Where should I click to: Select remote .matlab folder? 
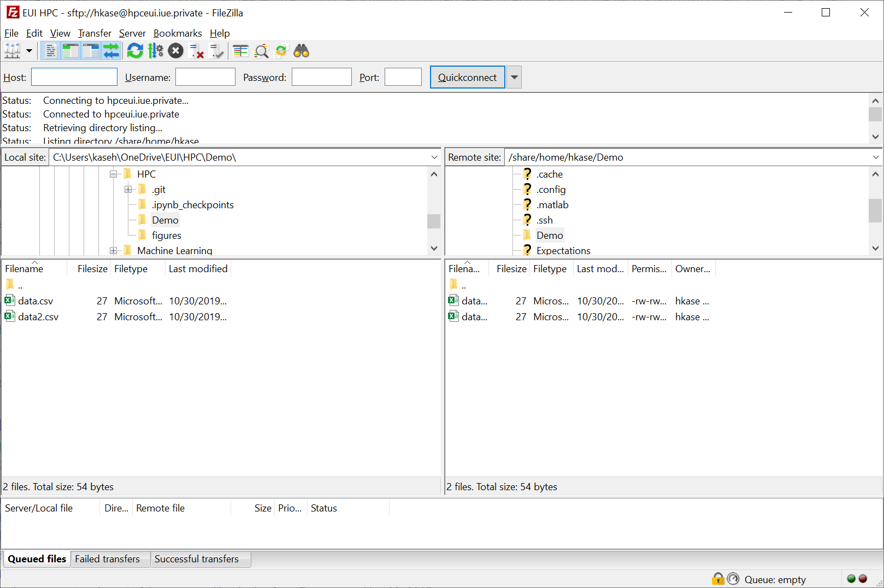pos(552,205)
